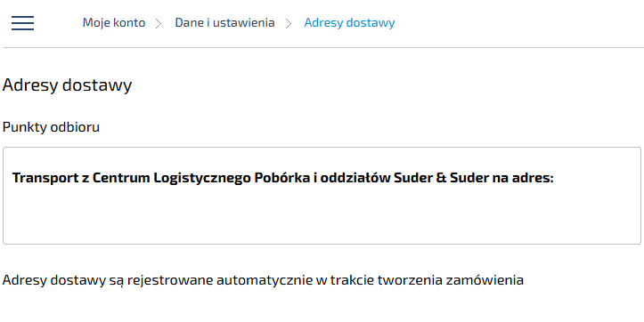Click the word 'oddziałów' in bold text

pos(355,178)
